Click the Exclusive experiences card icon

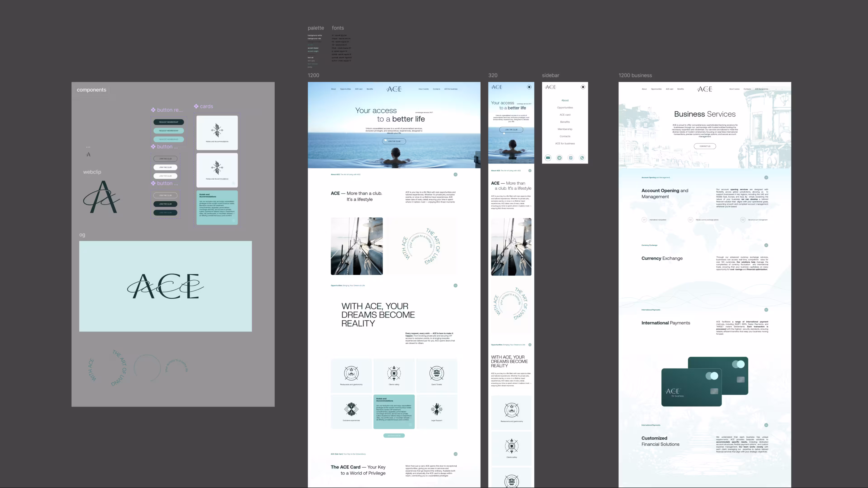point(351,409)
